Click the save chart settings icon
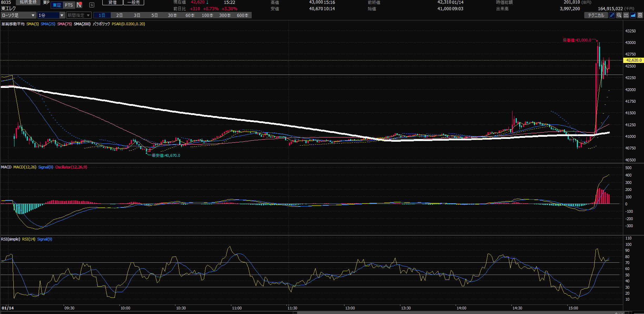Screen dimensions: 644x314 (640, 15)
